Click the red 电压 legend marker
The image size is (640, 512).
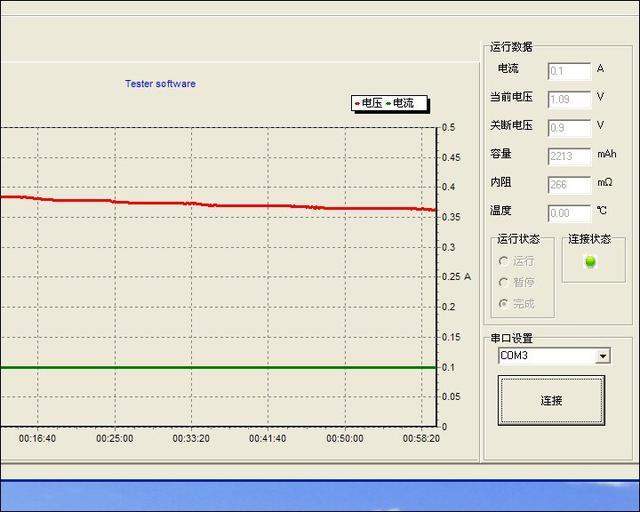click(x=357, y=103)
